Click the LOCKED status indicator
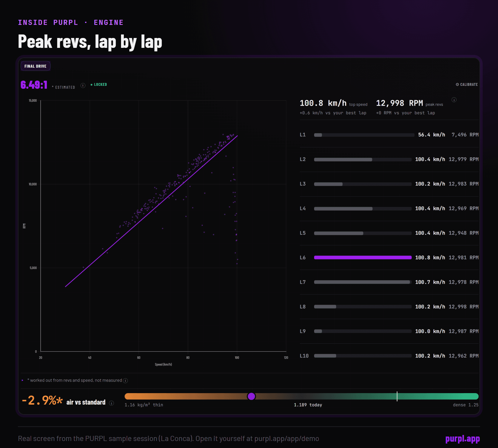This screenshot has width=498, height=448. [x=99, y=85]
